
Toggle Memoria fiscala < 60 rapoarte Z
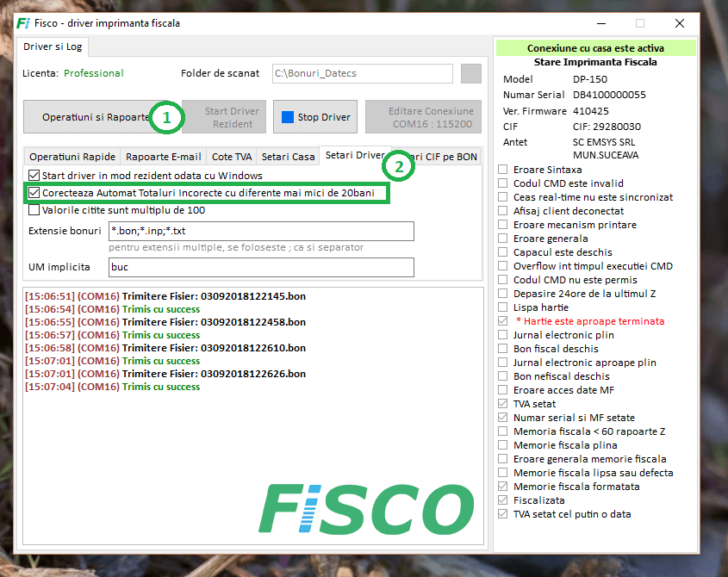pos(503,431)
